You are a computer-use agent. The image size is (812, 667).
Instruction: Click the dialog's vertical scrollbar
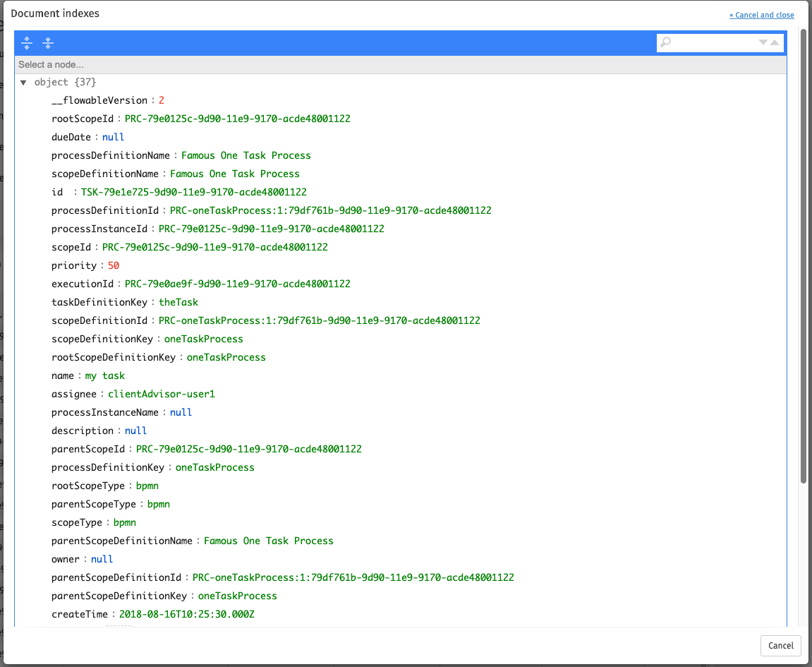coord(804,256)
